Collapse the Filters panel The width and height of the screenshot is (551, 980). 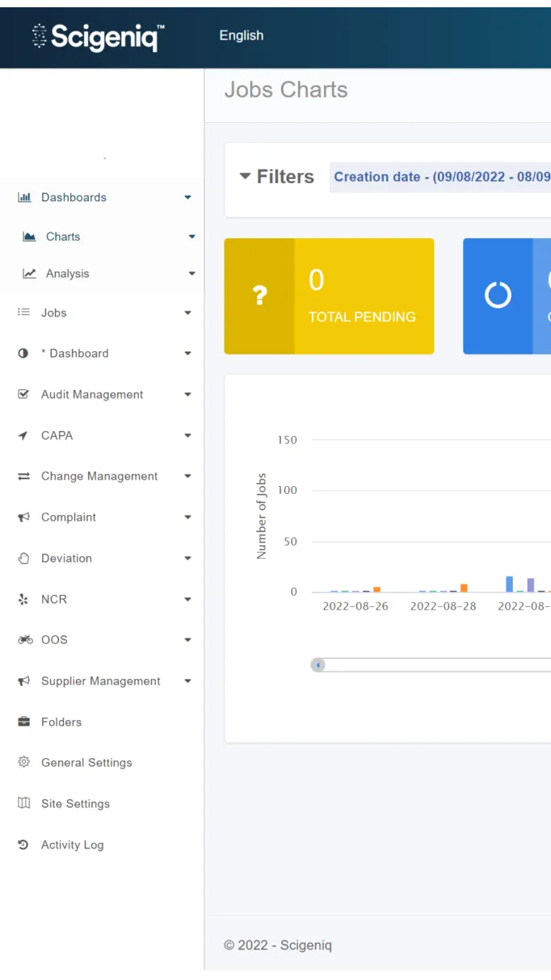pos(245,177)
